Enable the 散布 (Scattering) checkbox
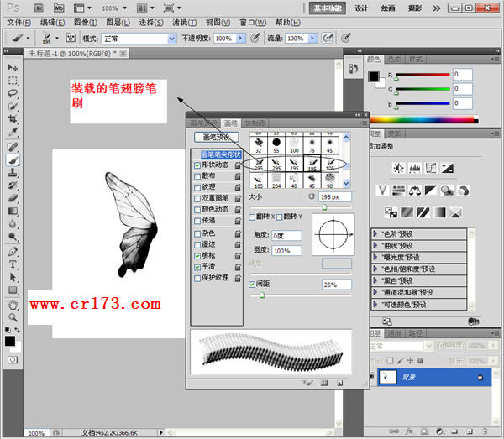504x439 pixels. point(197,177)
